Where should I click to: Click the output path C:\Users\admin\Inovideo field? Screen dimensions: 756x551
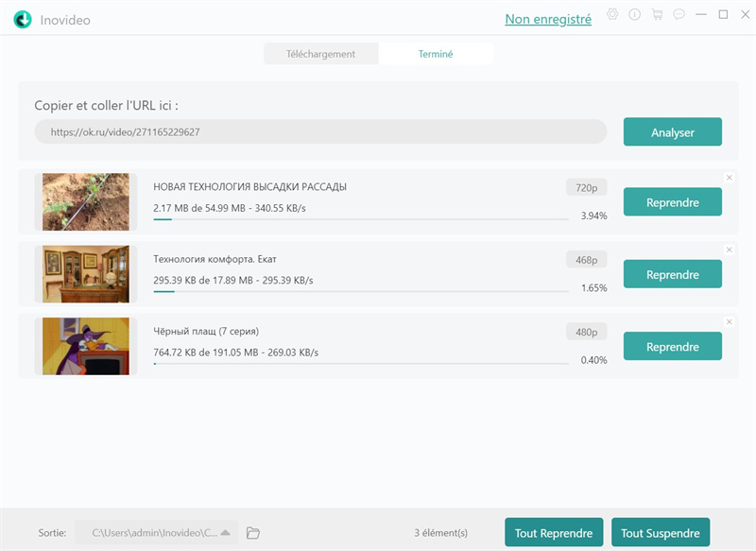(x=156, y=533)
